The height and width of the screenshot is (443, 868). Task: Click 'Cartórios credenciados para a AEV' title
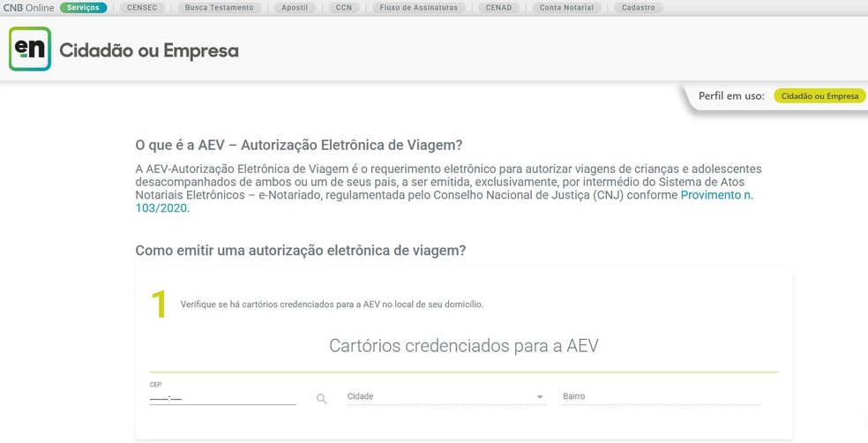point(464,346)
